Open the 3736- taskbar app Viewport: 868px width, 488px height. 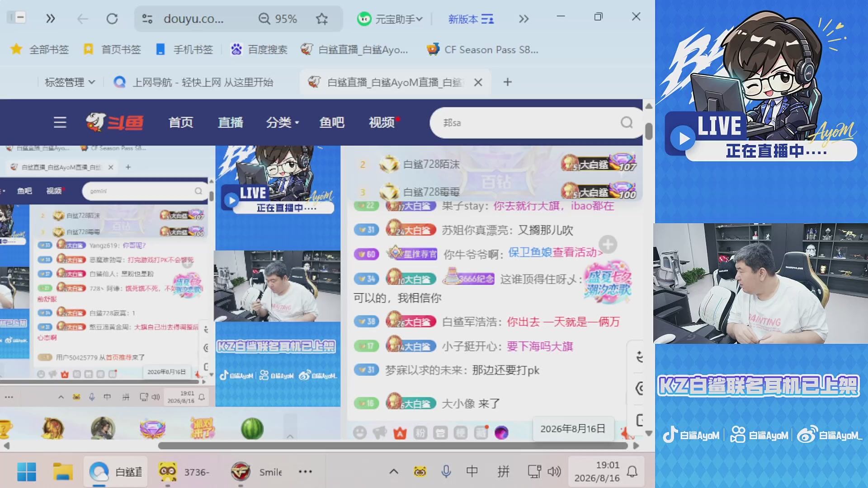184,472
